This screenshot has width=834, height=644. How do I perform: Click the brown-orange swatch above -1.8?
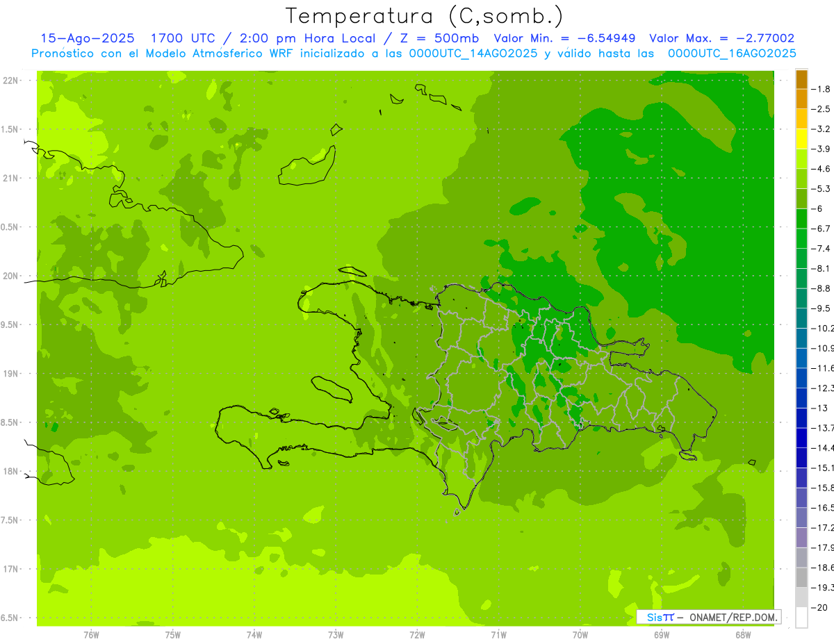[801, 79]
